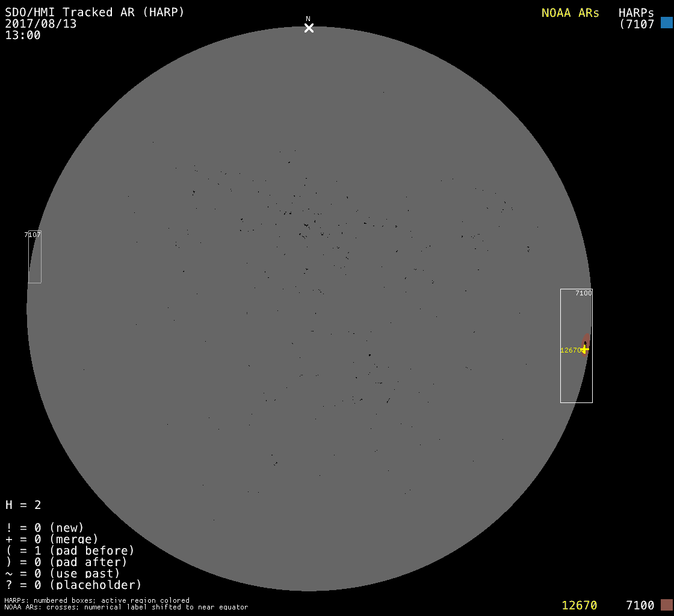Click the SDO/HMI Tracked AR (HARP) title

click(x=94, y=12)
